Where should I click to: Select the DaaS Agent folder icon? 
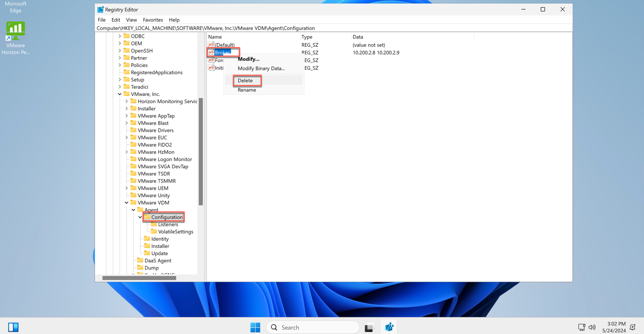point(140,260)
